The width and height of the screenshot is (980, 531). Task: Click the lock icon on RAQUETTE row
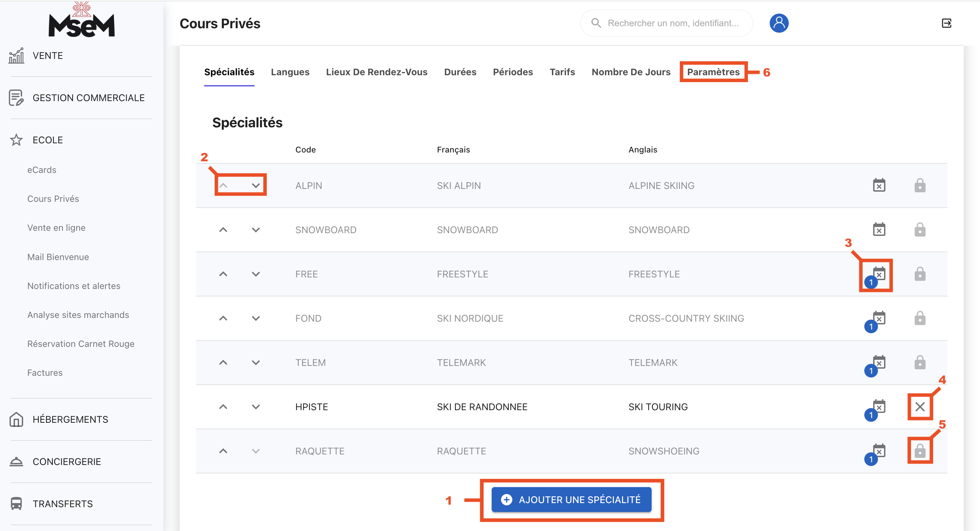(x=920, y=451)
